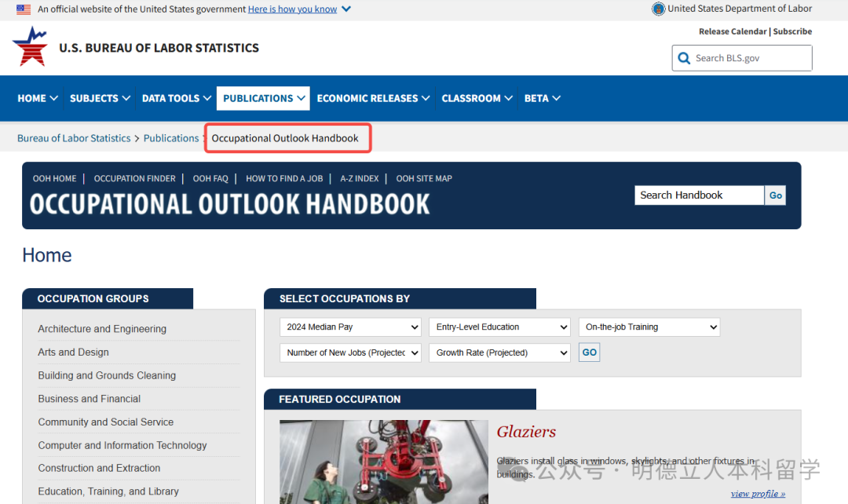Click the GO button in Select Occupations

[590, 352]
